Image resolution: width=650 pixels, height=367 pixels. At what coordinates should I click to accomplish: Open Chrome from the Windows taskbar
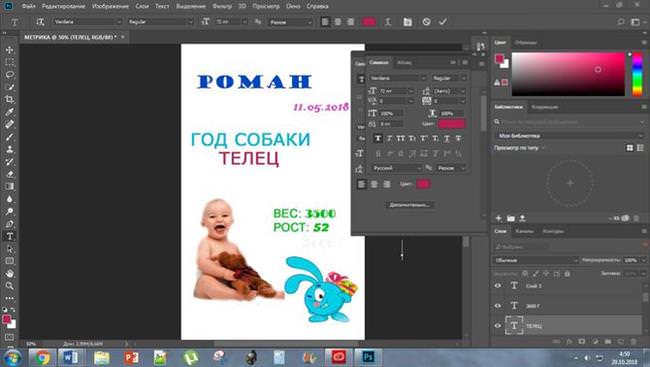point(42,357)
